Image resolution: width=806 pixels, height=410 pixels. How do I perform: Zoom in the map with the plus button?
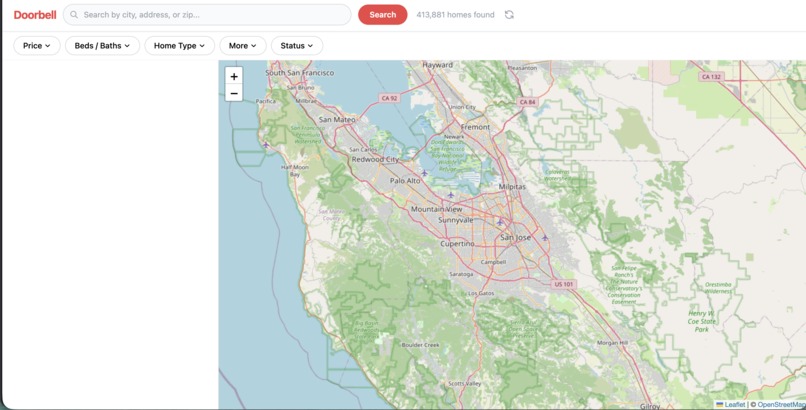(234, 77)
